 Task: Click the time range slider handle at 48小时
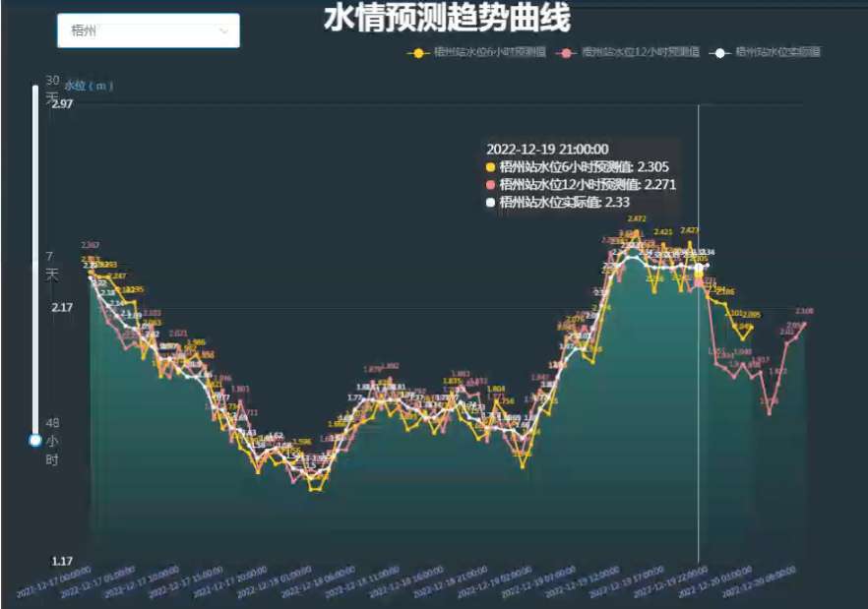pyautogui.click(x=35, y=440)
